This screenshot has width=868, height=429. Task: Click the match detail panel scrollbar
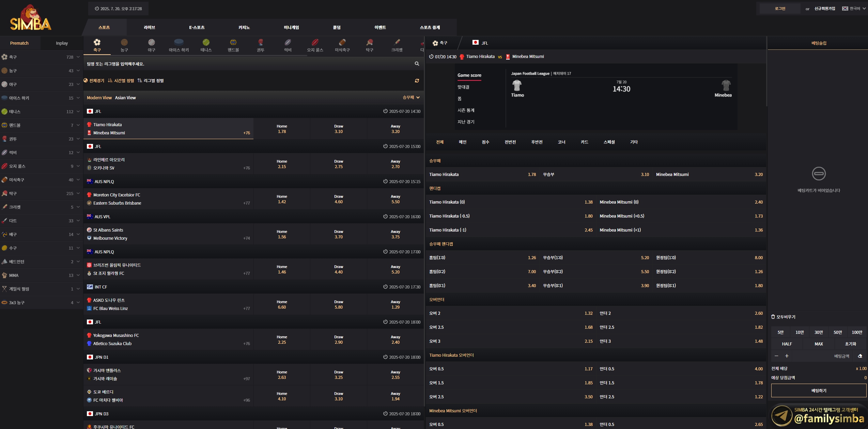pos(766,72)
